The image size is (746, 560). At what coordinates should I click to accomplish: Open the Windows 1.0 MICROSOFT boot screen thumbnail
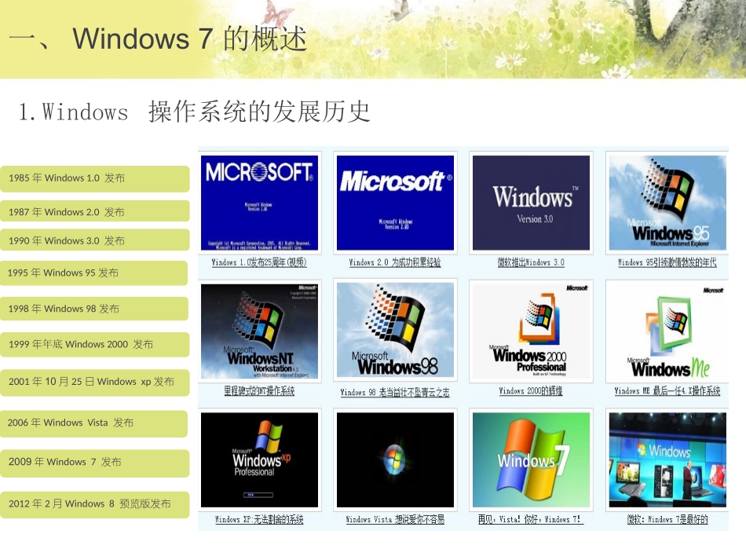pyautogui.click(x=259, y=203)
